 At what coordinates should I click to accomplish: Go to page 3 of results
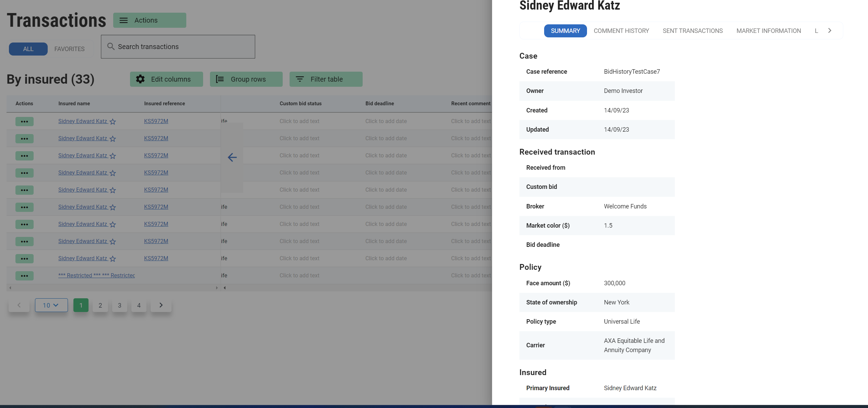click(x=119, y=305)
